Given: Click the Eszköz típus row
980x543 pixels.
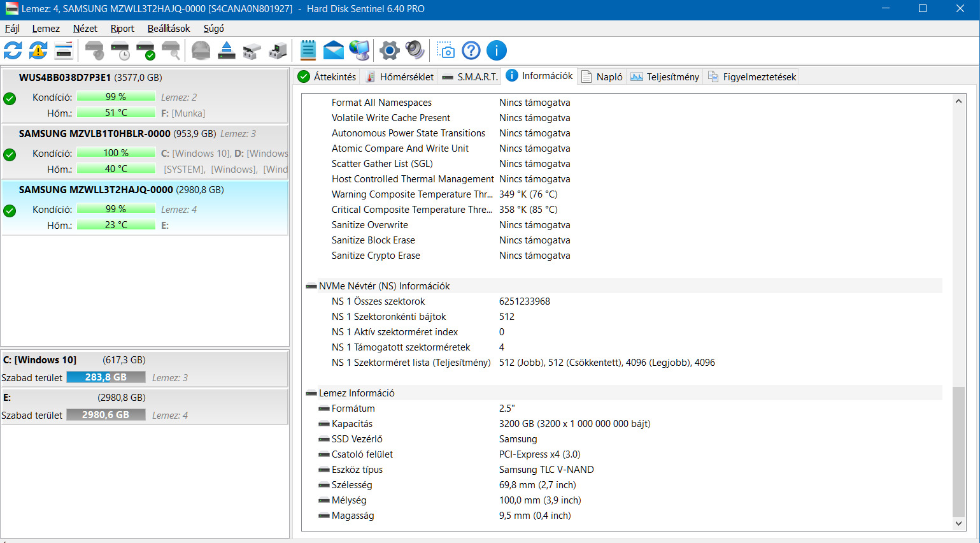Looking at the screenshot, I should coord(623,470).
